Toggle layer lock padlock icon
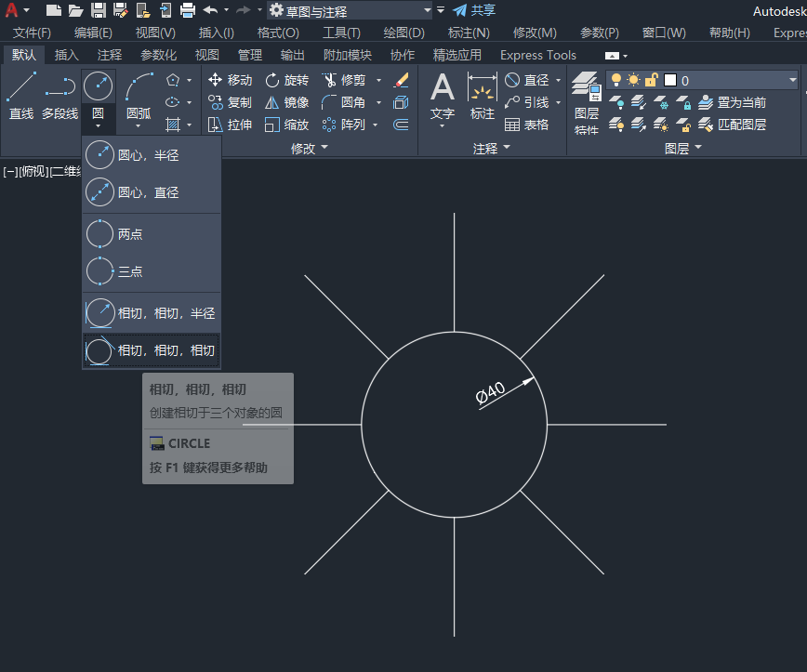The width and height of the screenshot is (807, 672). 651,80
